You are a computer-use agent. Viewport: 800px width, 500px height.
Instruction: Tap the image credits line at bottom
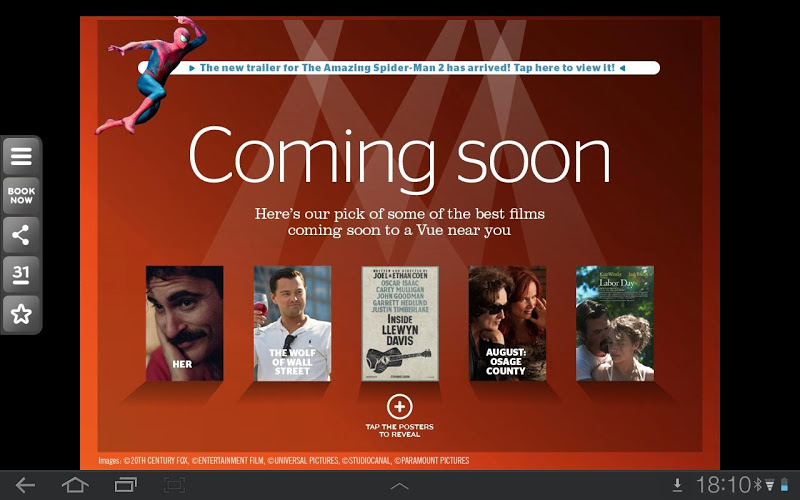point(284,461)
